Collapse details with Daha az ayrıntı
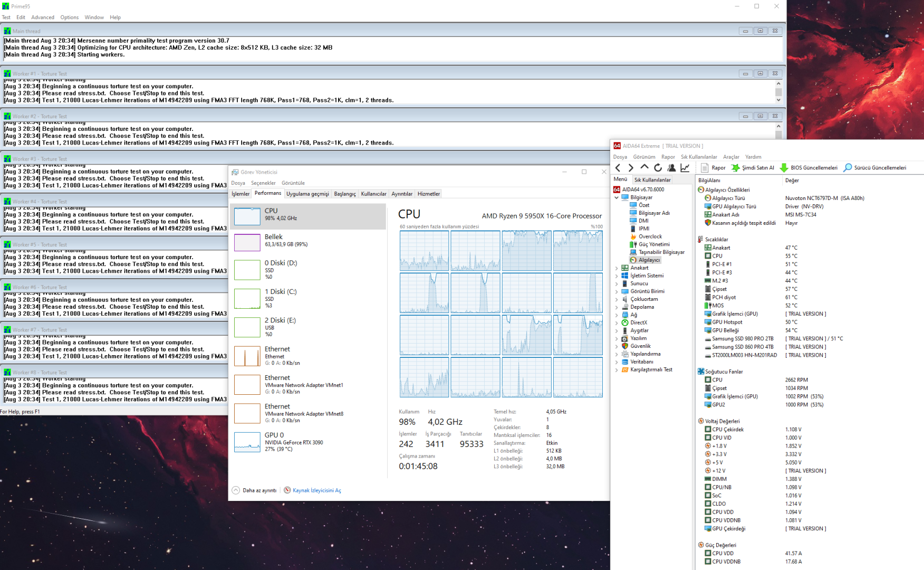 pyautogui.click(x=254, y=490)
